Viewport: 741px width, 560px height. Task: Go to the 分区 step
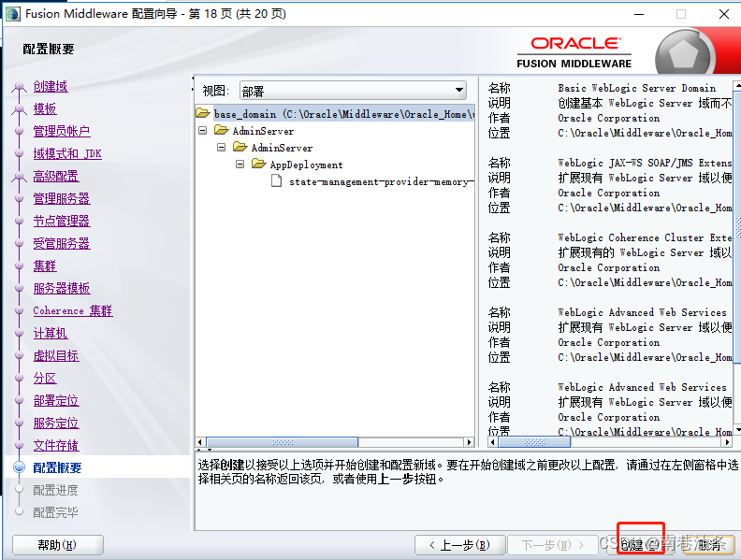pos(45,379)
